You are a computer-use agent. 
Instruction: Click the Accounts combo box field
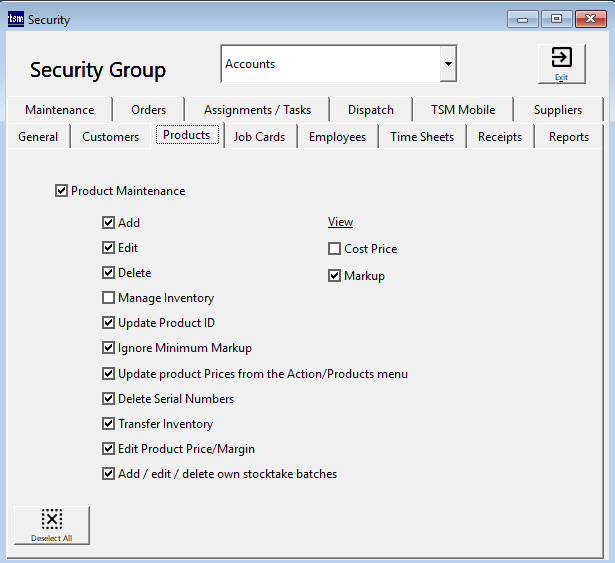coord(329,64)
